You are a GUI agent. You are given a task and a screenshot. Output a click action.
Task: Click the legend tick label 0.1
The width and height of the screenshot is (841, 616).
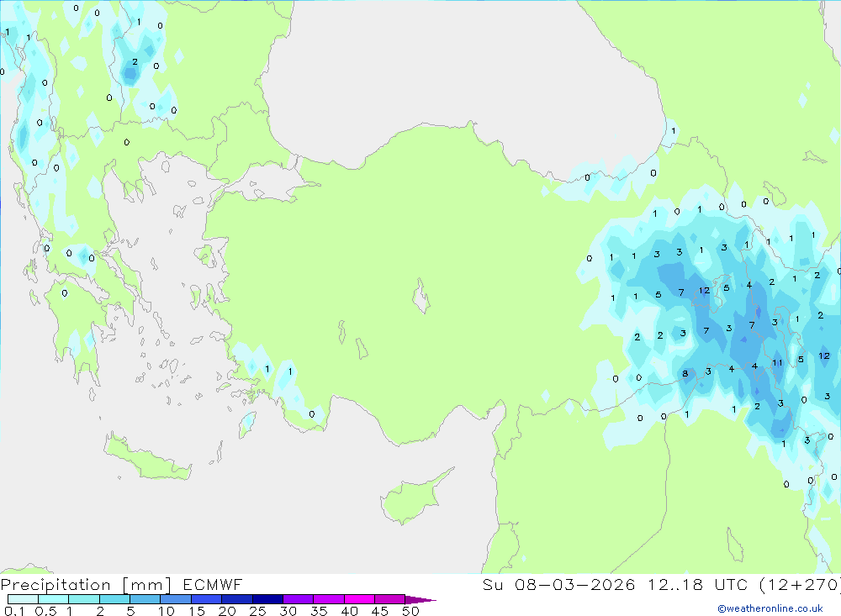pos(14,611)
